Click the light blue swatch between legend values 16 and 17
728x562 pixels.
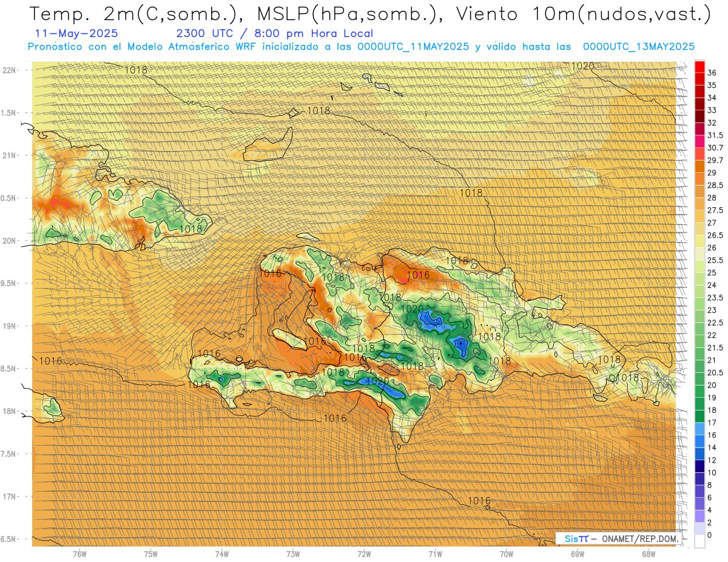[x=699, y=429]
